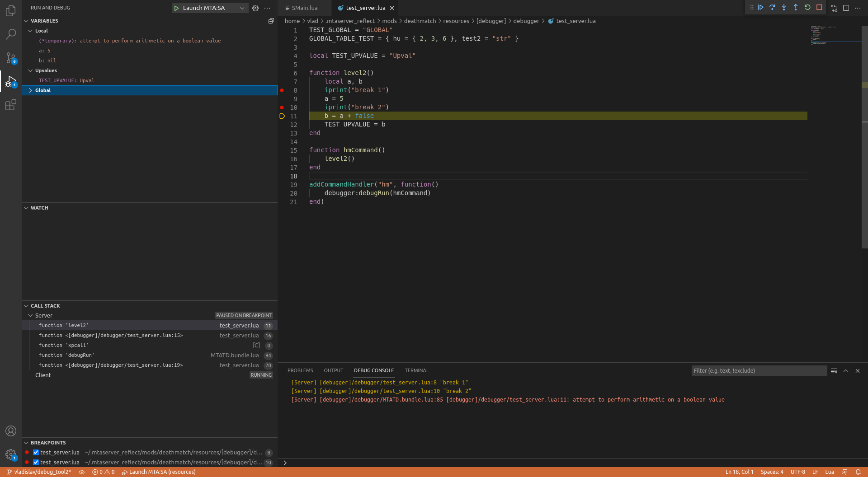Maximize the bottom panel size
The width and height of the screenshot is (868, 477).
846,371
